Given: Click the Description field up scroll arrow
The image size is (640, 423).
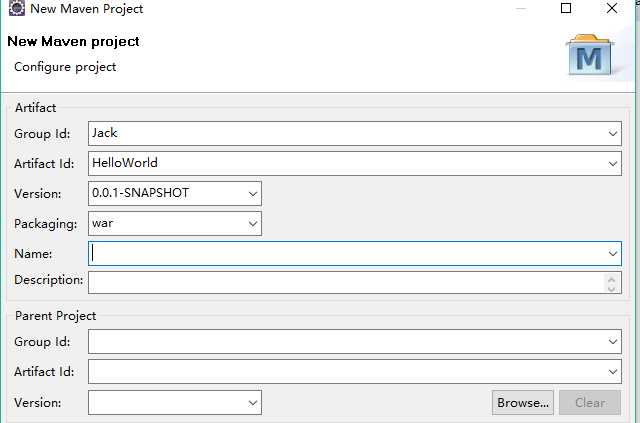Looking at the screenshot, I should pyautogui.click(x=611, y=279).
